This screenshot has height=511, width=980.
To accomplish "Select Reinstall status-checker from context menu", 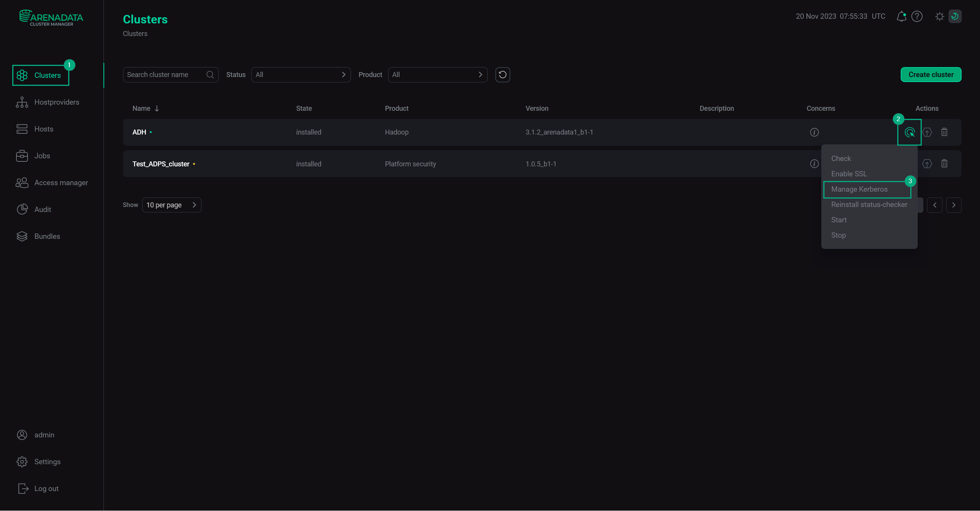I will point(869,204).
